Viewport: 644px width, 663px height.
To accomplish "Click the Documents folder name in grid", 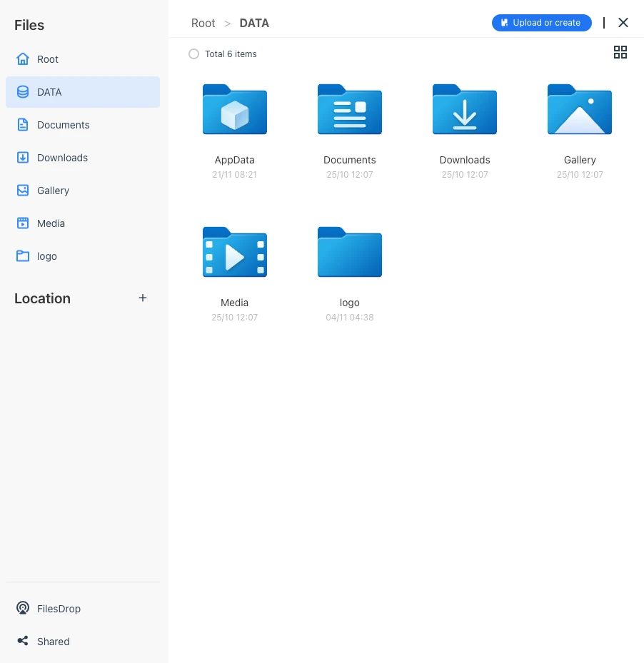I will click(350, 161).
